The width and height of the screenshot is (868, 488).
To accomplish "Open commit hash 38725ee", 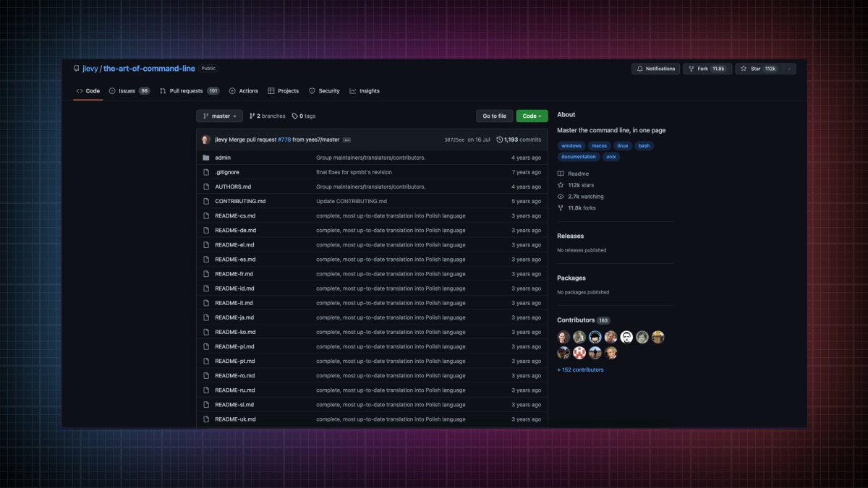I will (x=454, y=140).
